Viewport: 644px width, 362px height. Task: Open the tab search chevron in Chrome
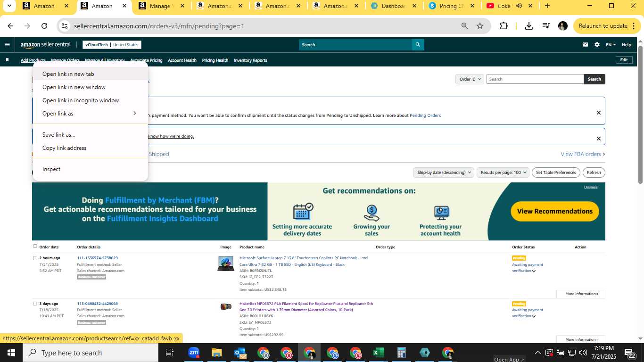point(8,6)
